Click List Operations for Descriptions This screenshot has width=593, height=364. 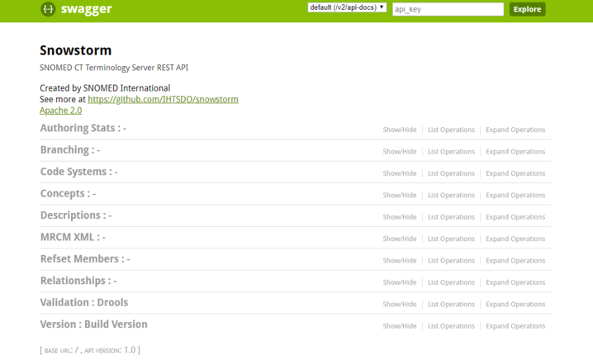click(x=451, y=217)
